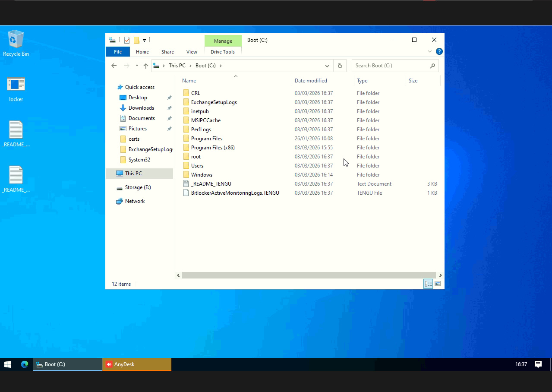This screenshot has height=392, width=552.
Task: Sort files by the Name column
Action: coord(189,81)
